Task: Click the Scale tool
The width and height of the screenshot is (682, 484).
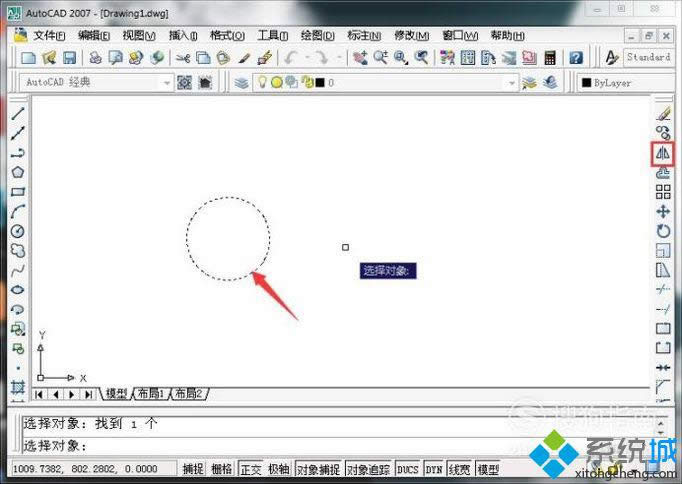Action: 663,250
